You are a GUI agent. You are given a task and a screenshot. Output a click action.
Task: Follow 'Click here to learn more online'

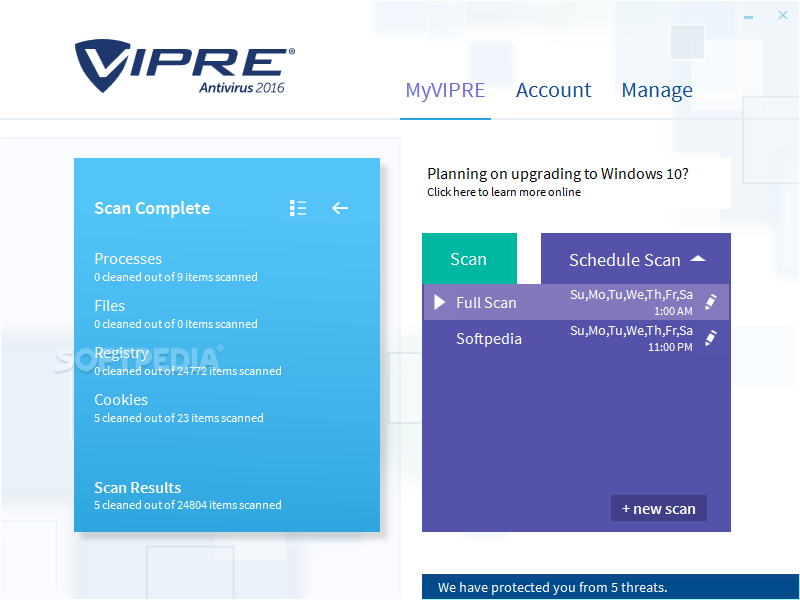pos(504,192)
